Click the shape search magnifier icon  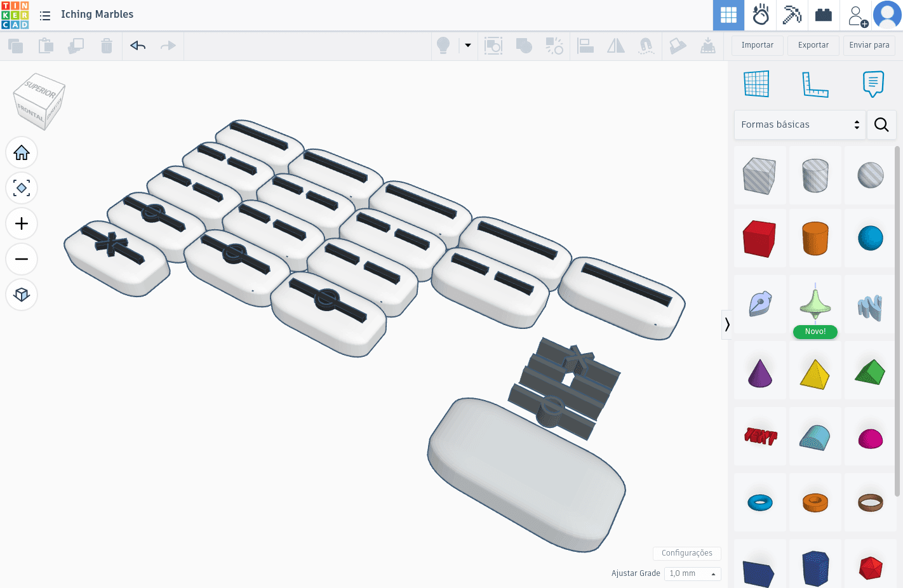tap(881, 124)
